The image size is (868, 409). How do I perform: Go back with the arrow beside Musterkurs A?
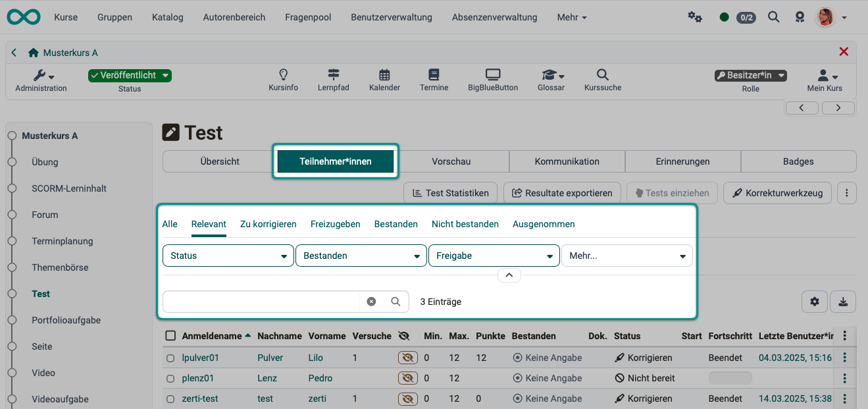(14, 52)
